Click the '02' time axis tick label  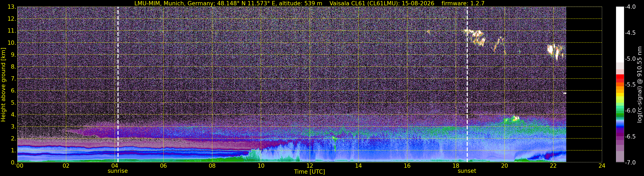pyautogui.click(x=66, y=166)
